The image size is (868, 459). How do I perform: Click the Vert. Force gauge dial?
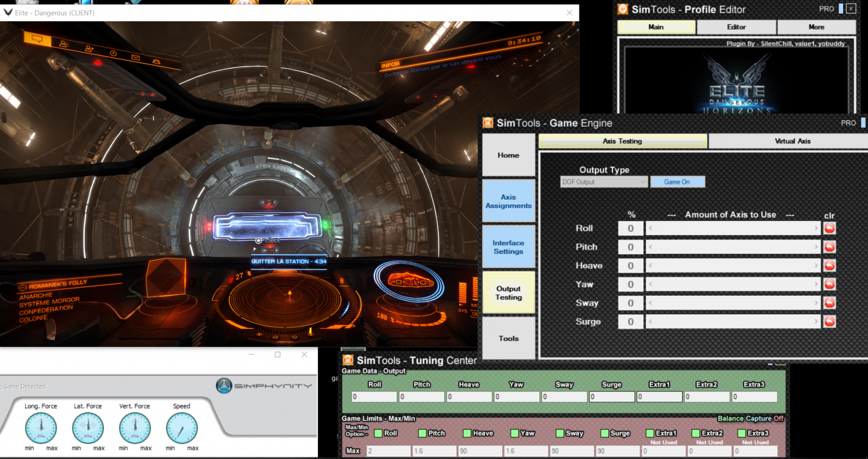[135, 428]
